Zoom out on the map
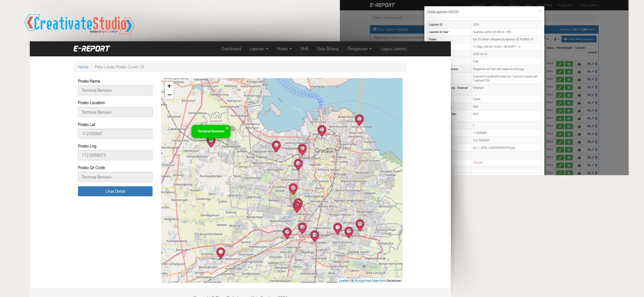644x297 pixels. coord(169,95)
